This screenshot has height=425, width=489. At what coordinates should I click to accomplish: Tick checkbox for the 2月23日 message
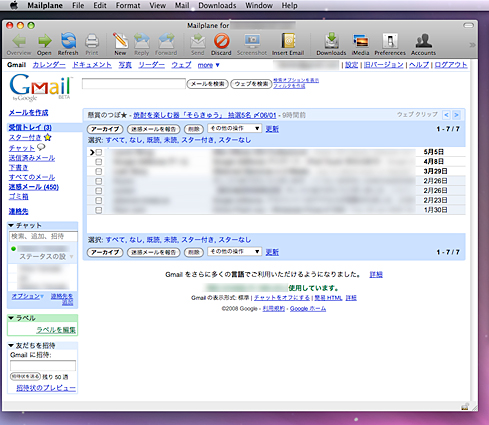click(99, 200)
